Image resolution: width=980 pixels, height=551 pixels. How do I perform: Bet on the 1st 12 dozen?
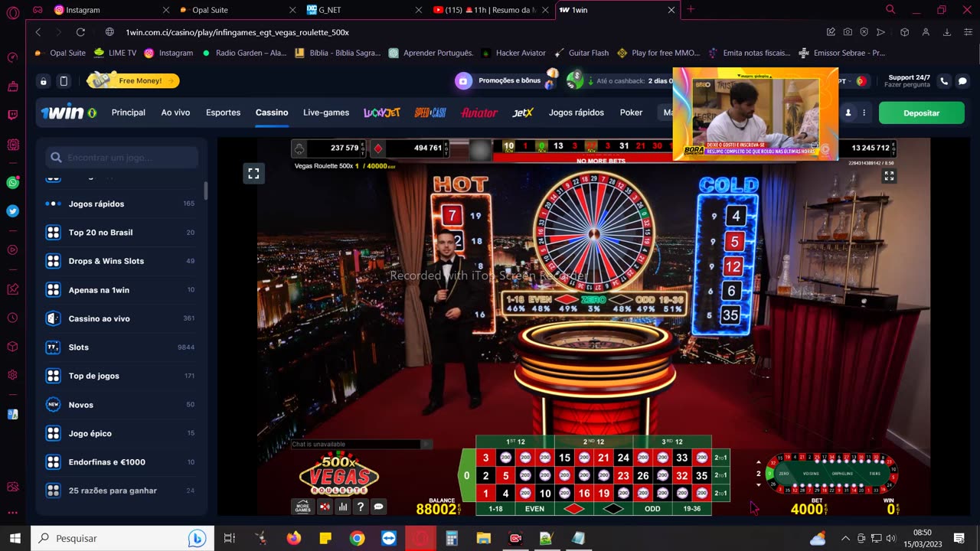[x=515, y=442]
